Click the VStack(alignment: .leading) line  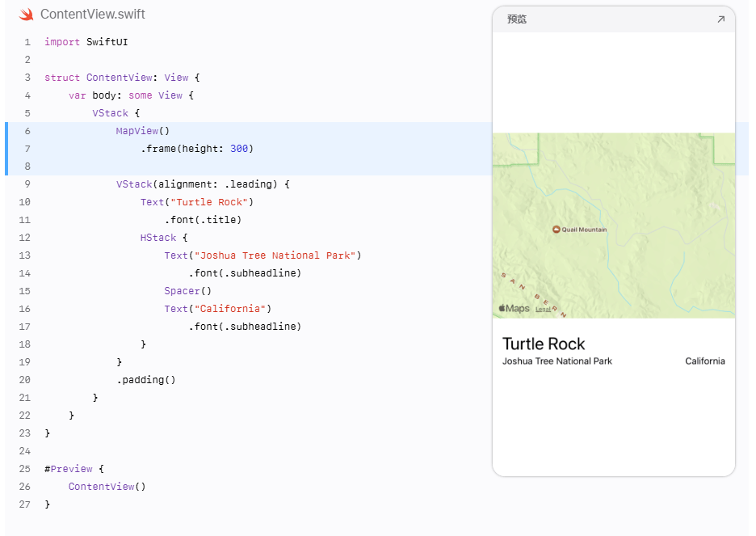click(x=203, y=184)
